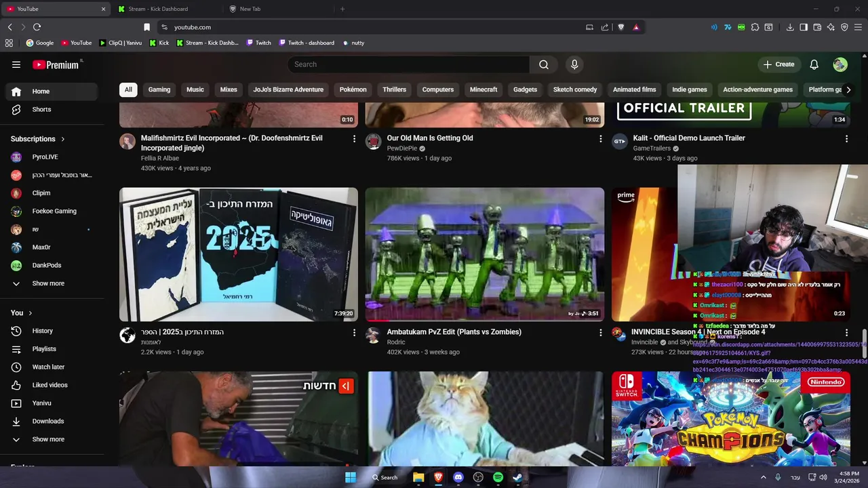Expand Show more under You section
Image resolution: width=868 pixels, height=488 pixels.
click(53, 439)
